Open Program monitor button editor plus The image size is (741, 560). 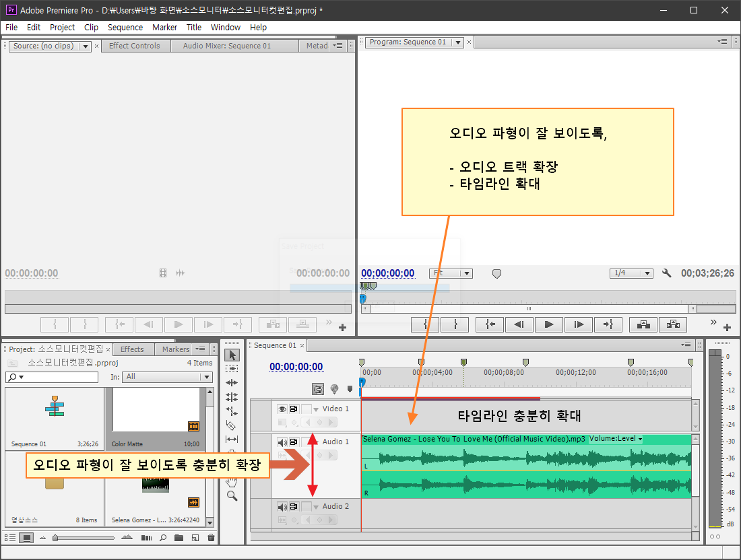point(727,327)
